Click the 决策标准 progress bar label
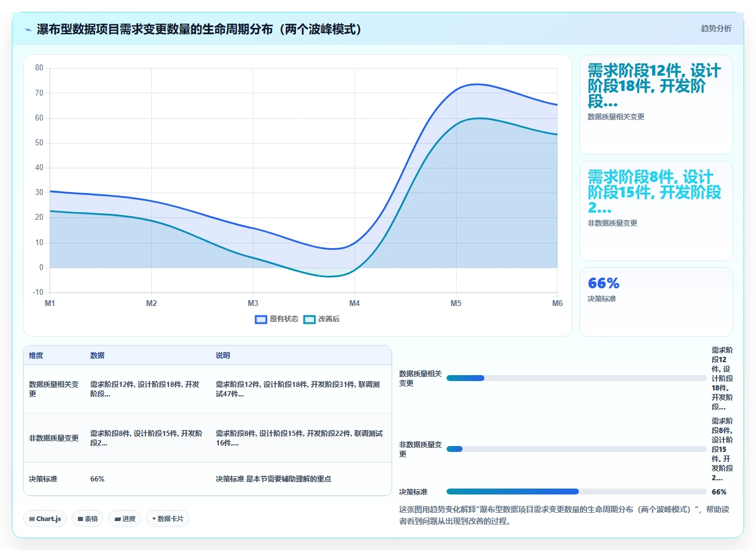 tap(413, 492)
